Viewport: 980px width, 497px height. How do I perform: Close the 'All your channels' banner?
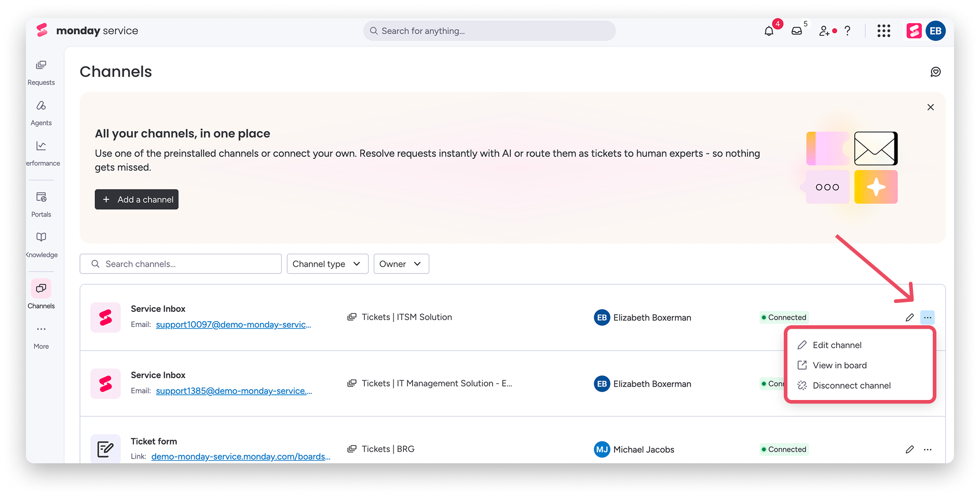931,107
